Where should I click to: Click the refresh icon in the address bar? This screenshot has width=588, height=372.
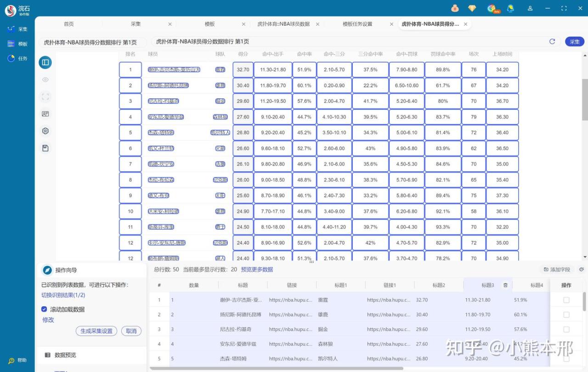click(x=552, y=41)
